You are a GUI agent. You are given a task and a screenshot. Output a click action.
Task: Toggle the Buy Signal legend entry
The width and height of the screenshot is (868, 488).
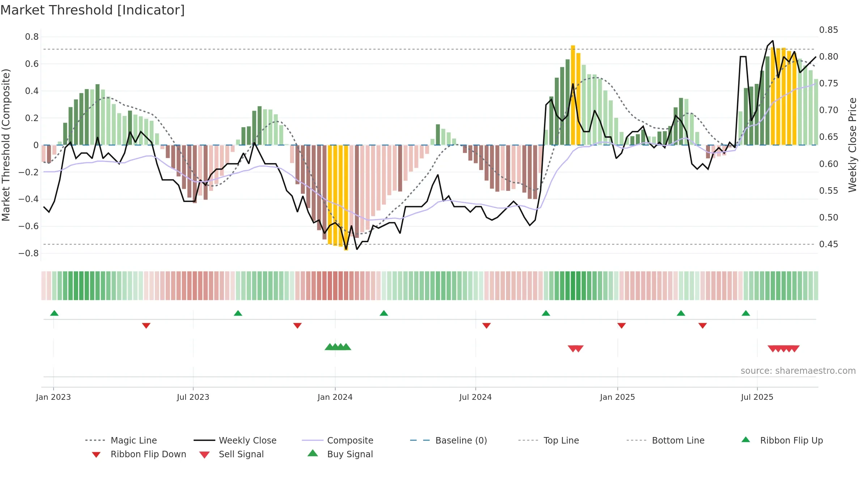pyautogui.click(x=340, y=454)
